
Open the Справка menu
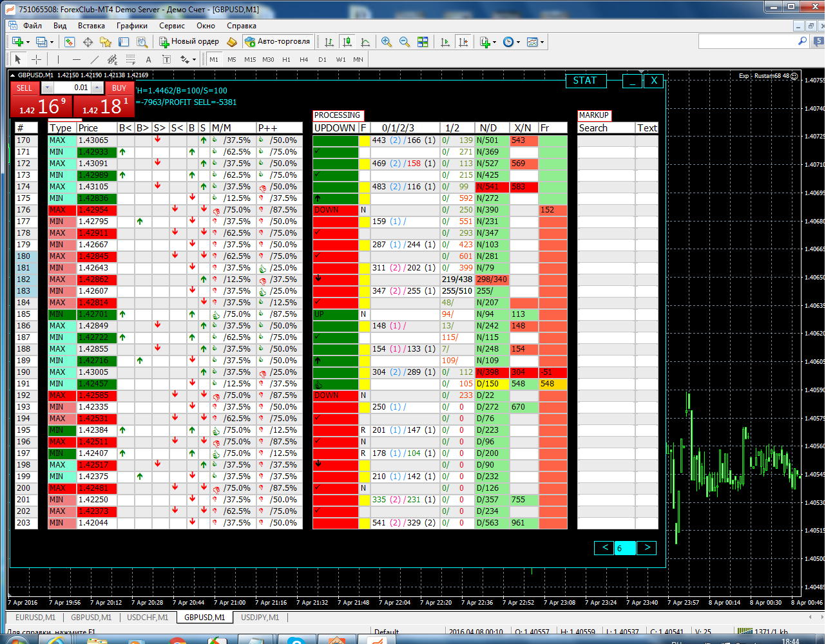(x=242, y=26)
